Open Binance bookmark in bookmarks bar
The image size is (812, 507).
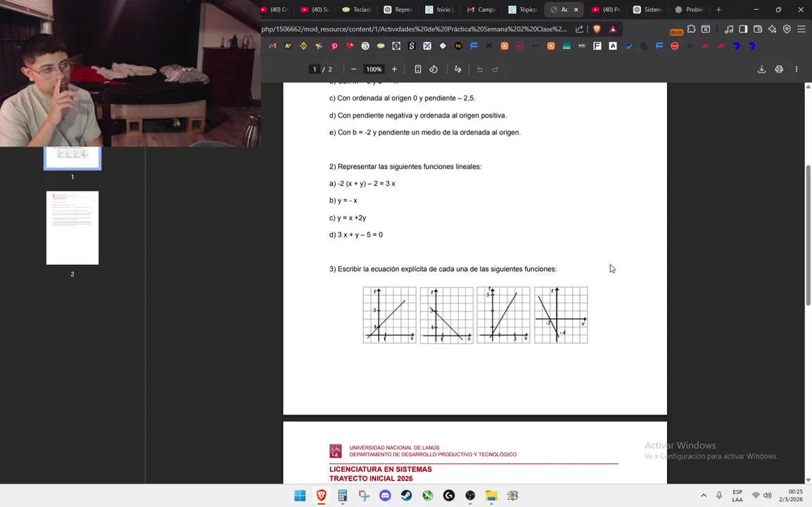303,46
